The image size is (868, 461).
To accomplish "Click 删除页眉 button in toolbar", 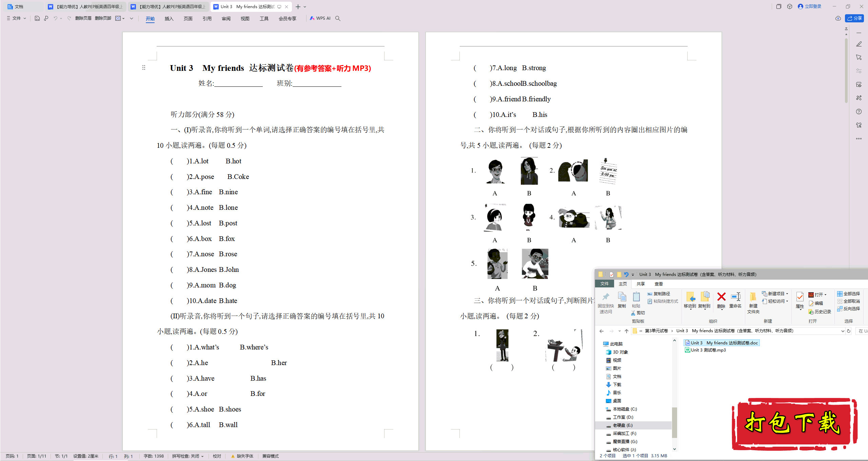I will 83,18.
